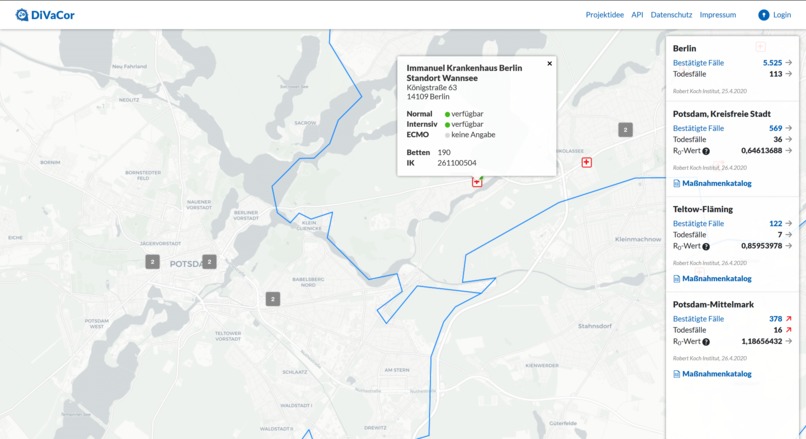Click the Potsdam R0-Wert help icon

click(706, 151)
